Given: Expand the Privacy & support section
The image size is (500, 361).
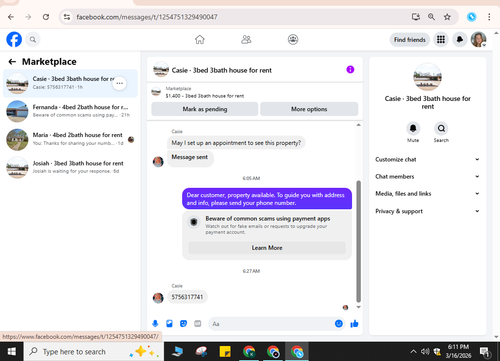Looking at the screenshot, I should coord(427,211).
